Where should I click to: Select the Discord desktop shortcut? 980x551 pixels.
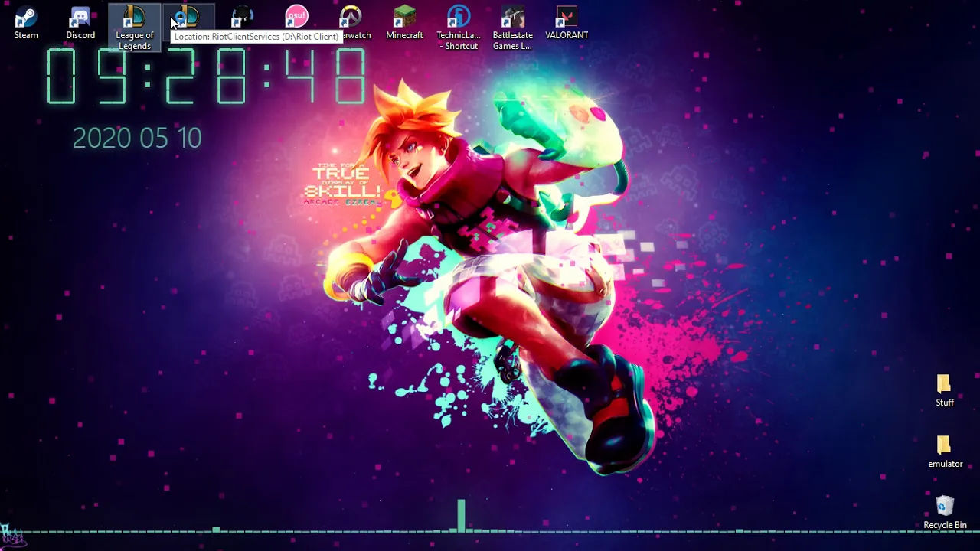(x=80, y=23)
